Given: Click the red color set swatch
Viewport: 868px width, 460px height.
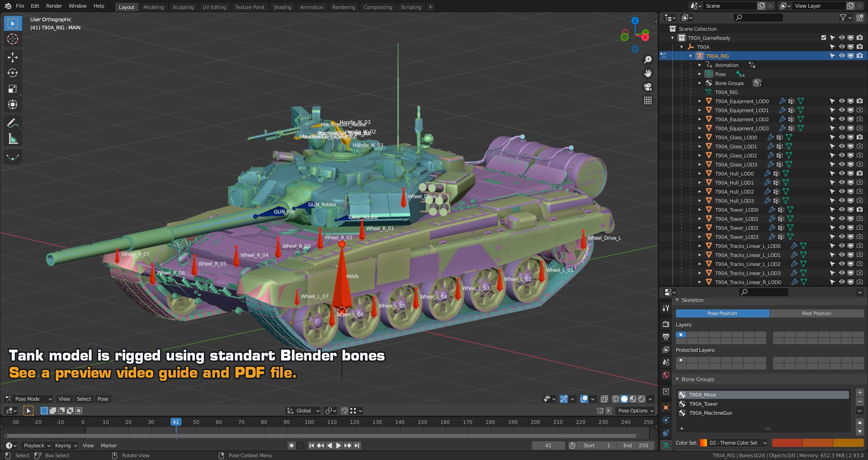Looking at the screenshot, I should [x=787, y=443].
